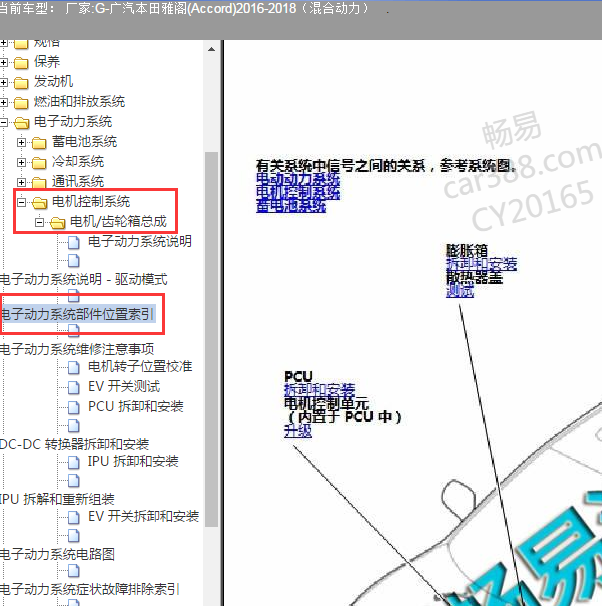Click the 发动机 folder icon
The image size is (602, 606).
tap(21, 82)
